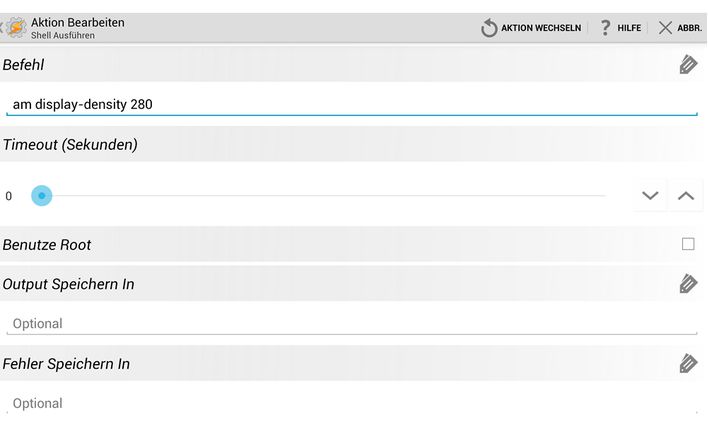Image resolution: width=708 pixels, height=424 pixels.
Task: Cancel editing with the X icon
Action: (665, 28)
